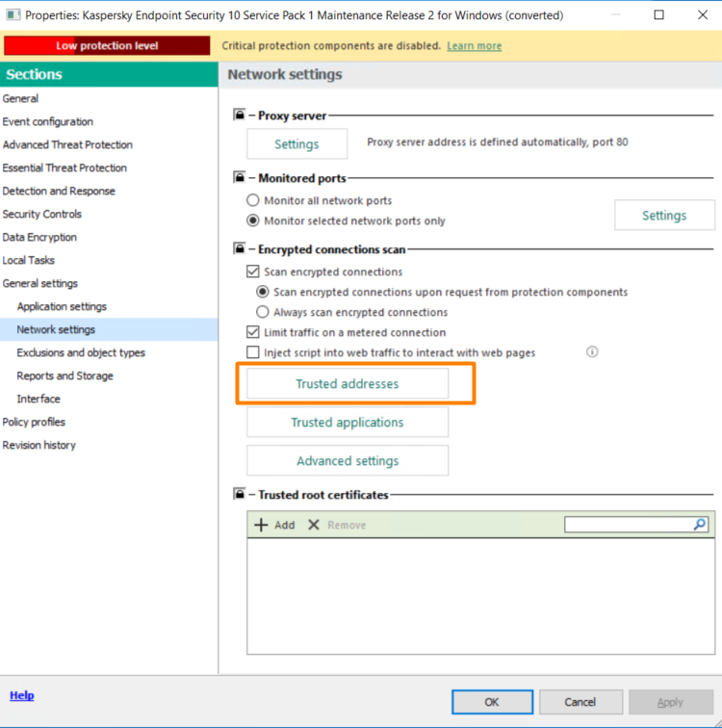The image size is (722, 728).
Task: Click the X Remove certificate icon
Action: [x=314, y=525]
